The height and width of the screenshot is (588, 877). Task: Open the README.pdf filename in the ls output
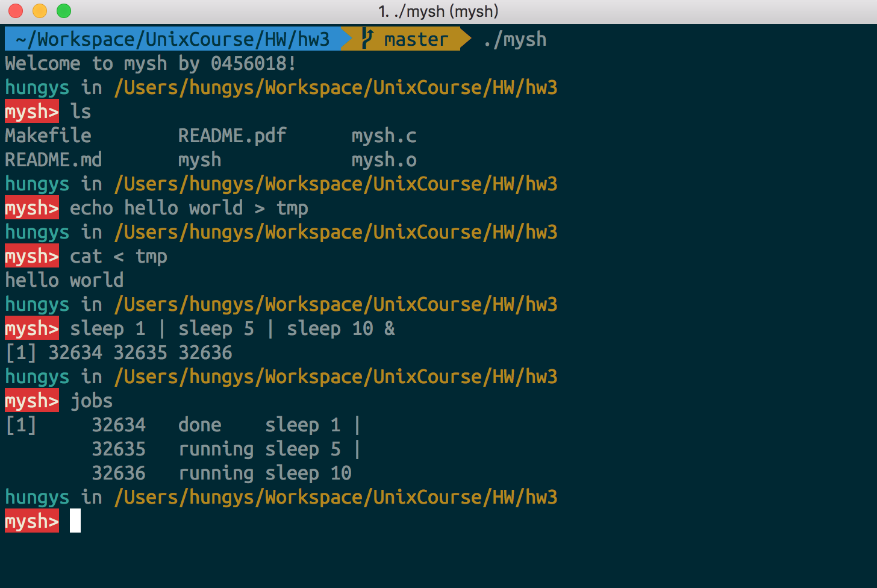click(x=232, y=136)
